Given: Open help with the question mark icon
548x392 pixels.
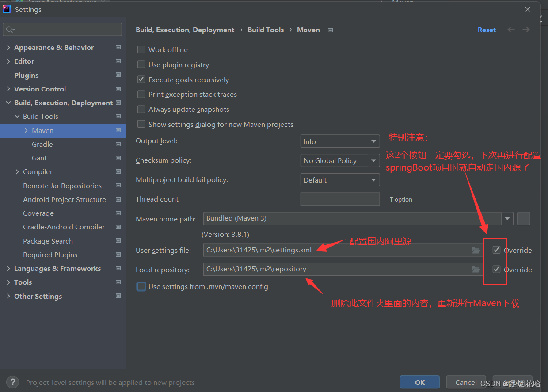Looking at the screenshot, I should click(12, 382).
